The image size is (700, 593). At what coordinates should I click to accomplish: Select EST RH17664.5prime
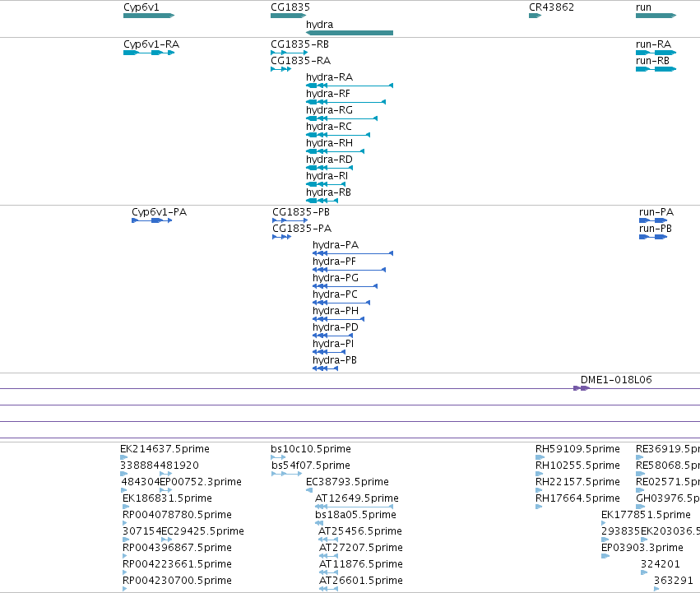point(539,507)
